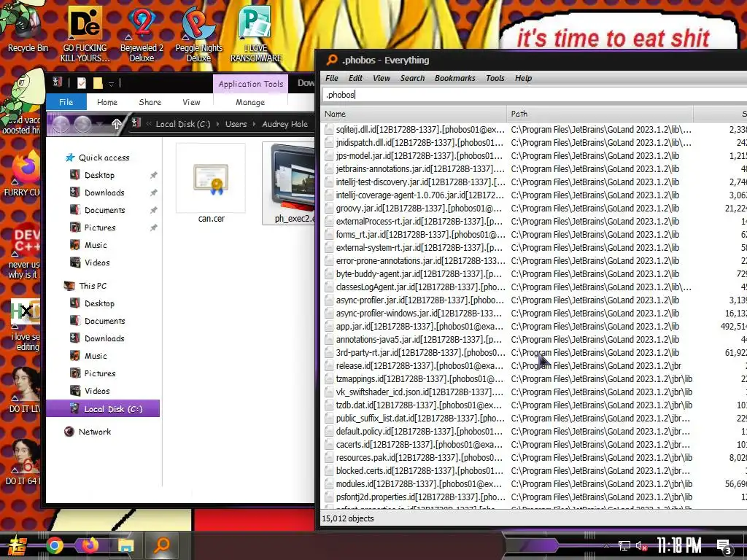747x560 pixels.
Task: Open the Everything Search menu
Action: tap(412, 78)
